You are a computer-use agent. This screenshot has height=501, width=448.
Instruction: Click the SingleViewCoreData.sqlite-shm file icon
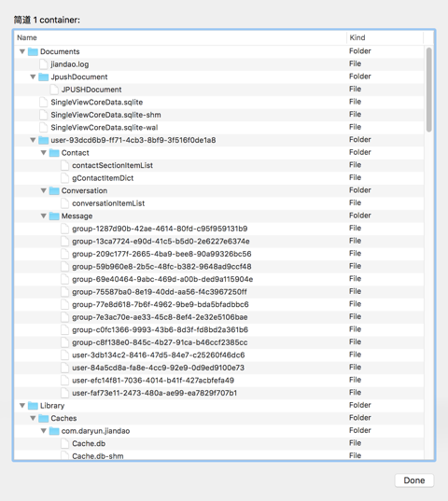(x=44, y=115)
